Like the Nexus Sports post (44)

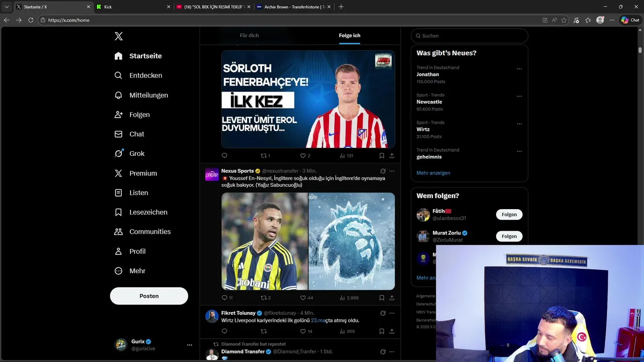306,298
